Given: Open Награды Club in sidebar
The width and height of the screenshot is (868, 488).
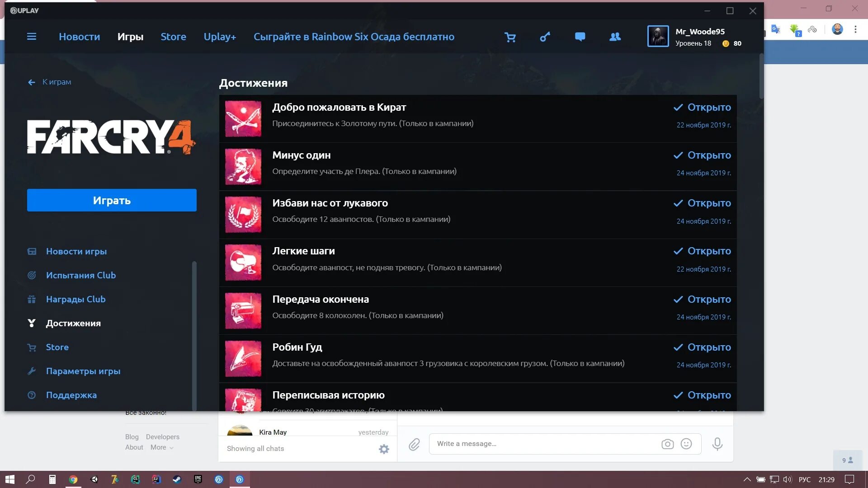Looking at the screenshot, I should [x=75, y=299].
